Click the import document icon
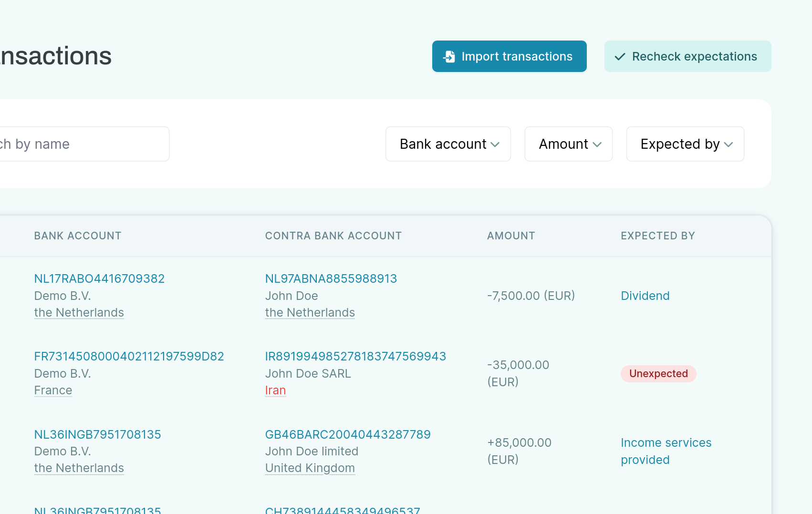Viewport: 812px width, 514px height. tap(449, 56)
